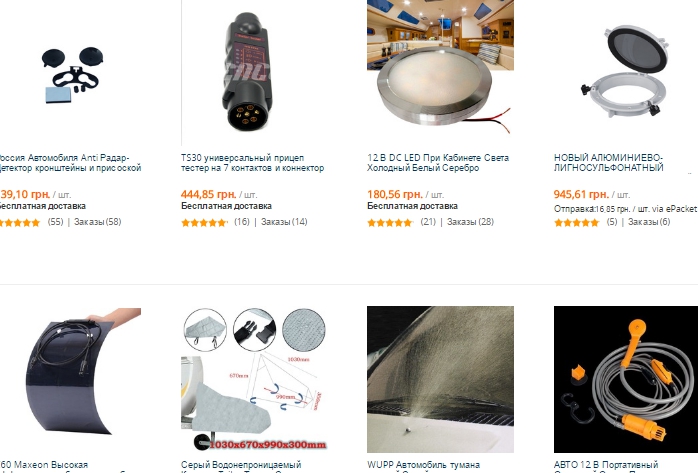Open star rating with 16 reviews
This screenshot has width=698, height=473.
tap(204, 222)
